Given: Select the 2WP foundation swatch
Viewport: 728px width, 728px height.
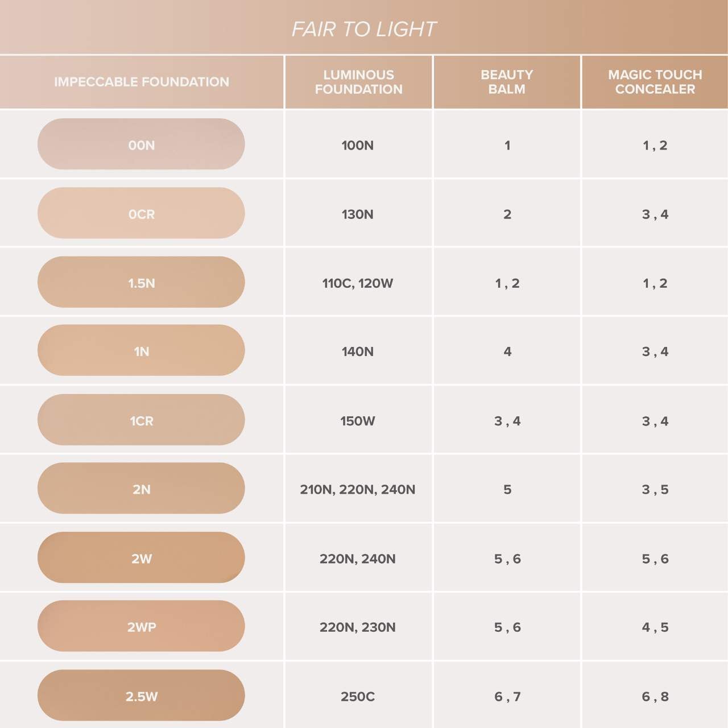Looking at the screenshot, I should pyautogui.click(x=141, y=627).
